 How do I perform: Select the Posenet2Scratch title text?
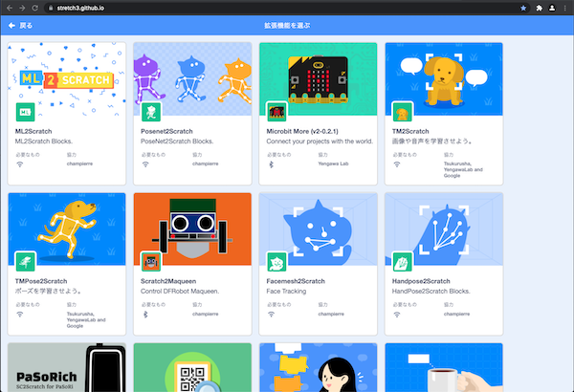166,131
